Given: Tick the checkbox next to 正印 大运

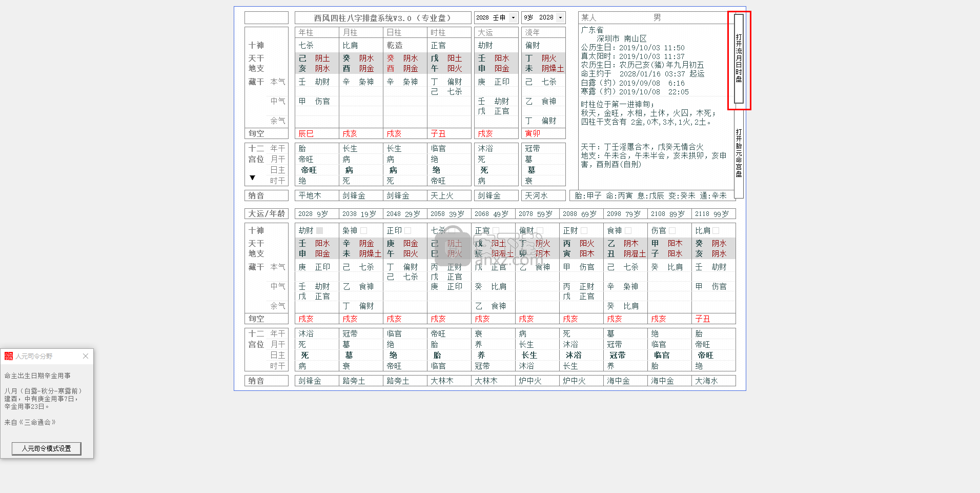Looking at the screenshot, I should pyautogui.click(x=408, y=231).
